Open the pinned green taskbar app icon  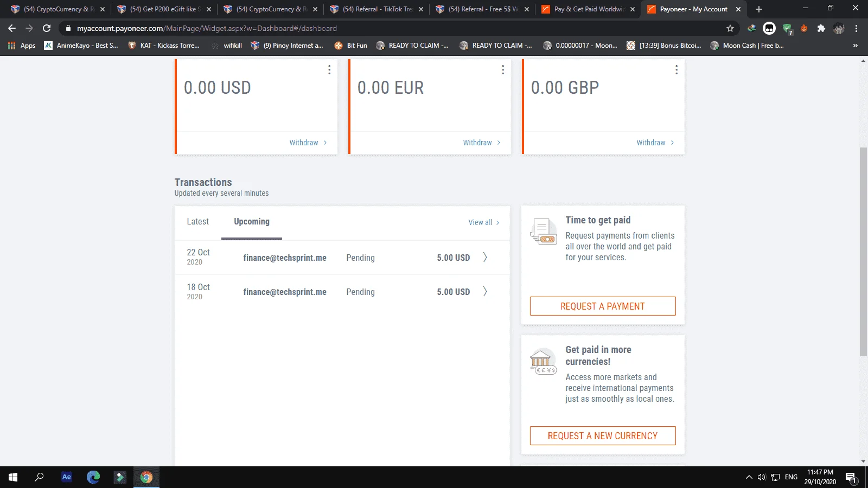pyautogui.click(x=120, y=477)
